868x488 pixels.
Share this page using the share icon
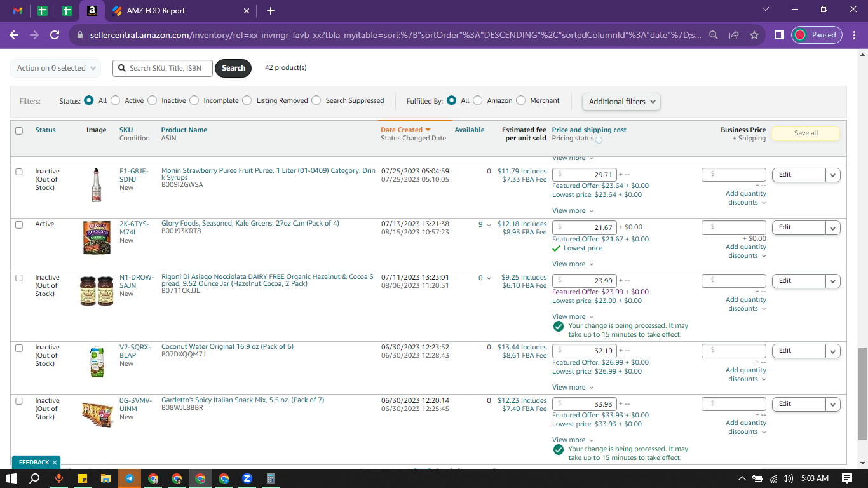[x=734, y=35]
